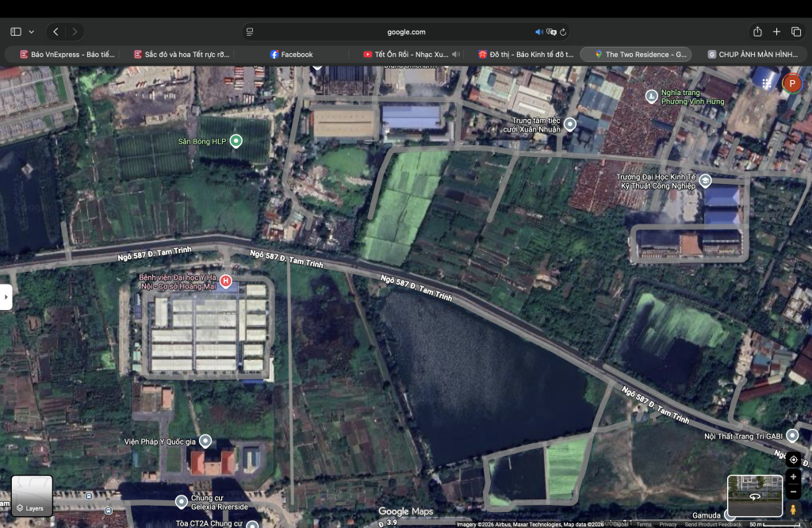Image resolution: width=812 pixels, height=528 pixels.
Task: Mute audio from the address bar speaker icon
Action: pos(539,32)
